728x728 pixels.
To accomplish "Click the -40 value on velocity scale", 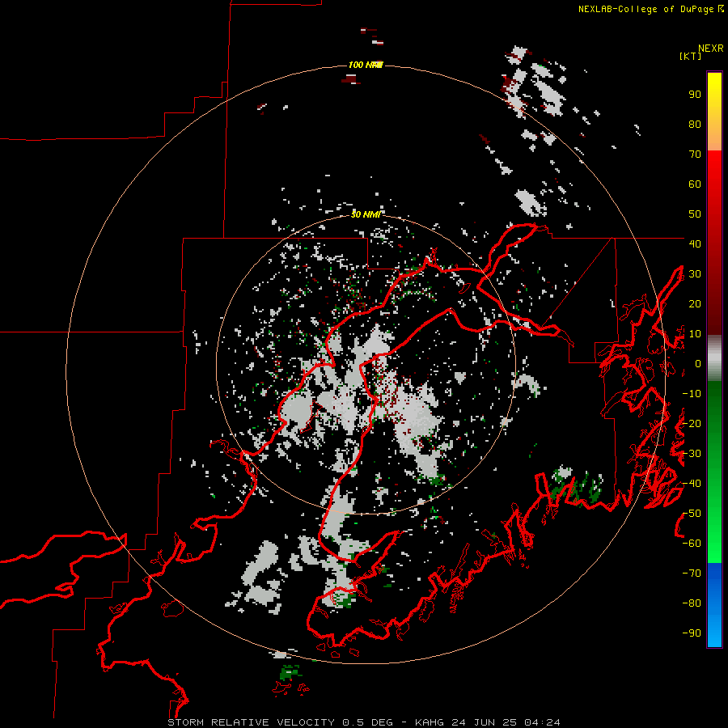I will pos(692,484).
